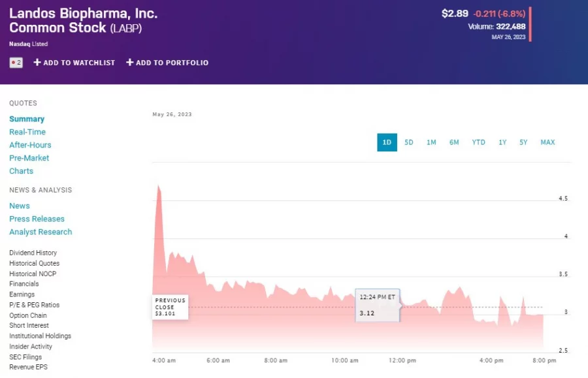This screenshot has height=378, width=588.
Task: Select the 5Y chart range
Action: coord(523,142)
